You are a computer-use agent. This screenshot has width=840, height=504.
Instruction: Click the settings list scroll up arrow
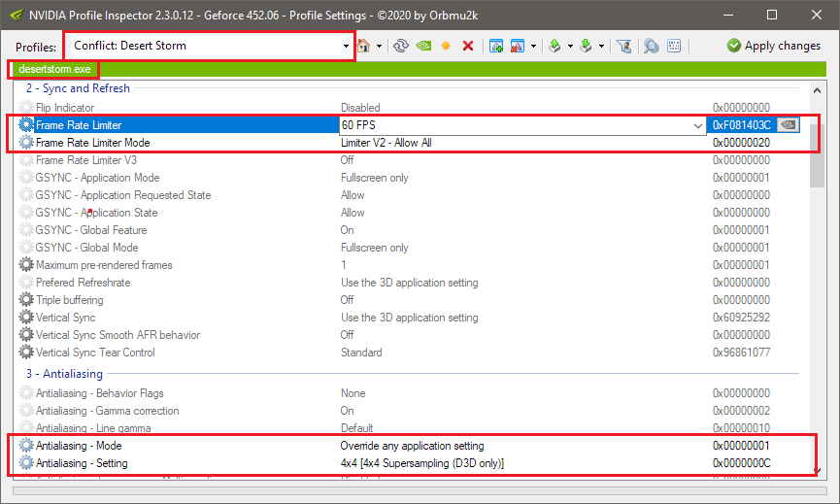point(817,90)
